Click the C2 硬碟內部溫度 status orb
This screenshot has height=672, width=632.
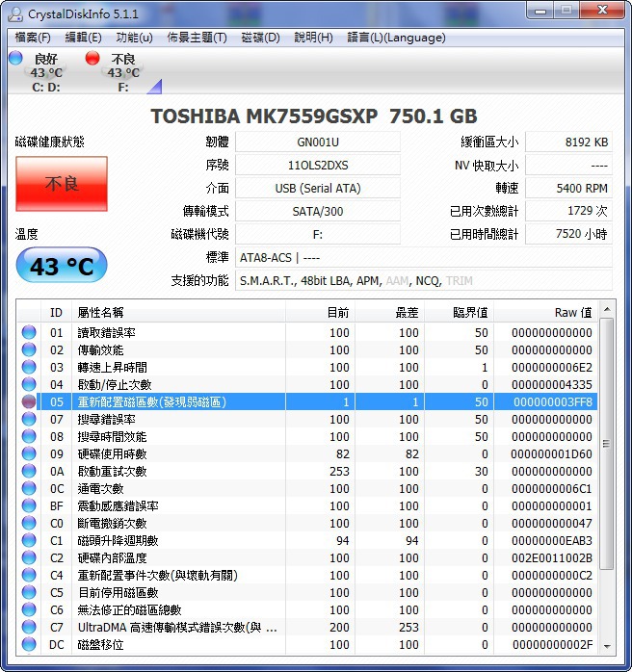(29, 557)
